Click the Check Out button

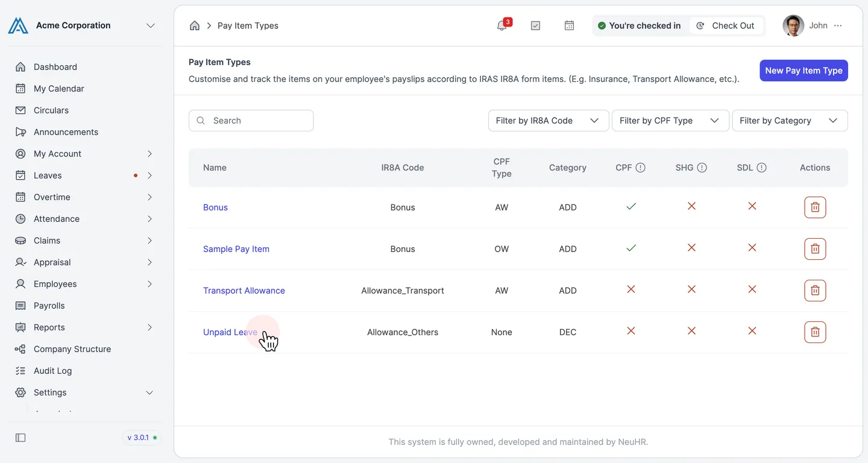point(726,25)
